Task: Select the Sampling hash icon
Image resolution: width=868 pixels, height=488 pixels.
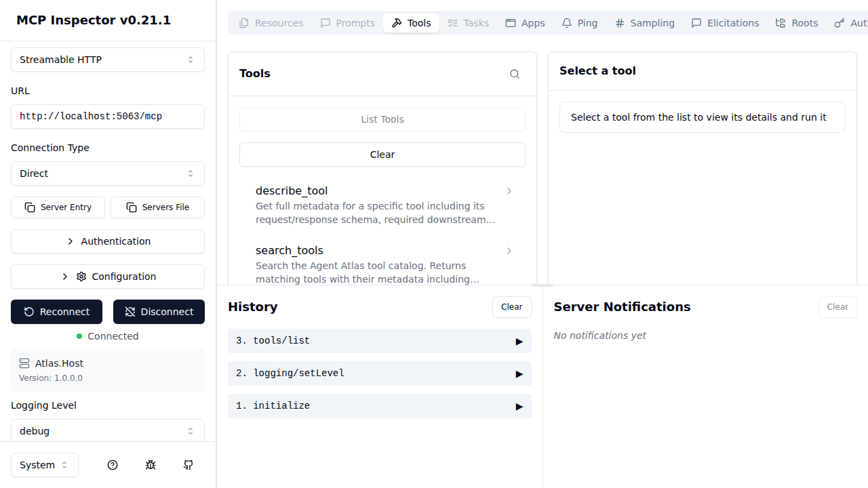Action: [619, 22]
